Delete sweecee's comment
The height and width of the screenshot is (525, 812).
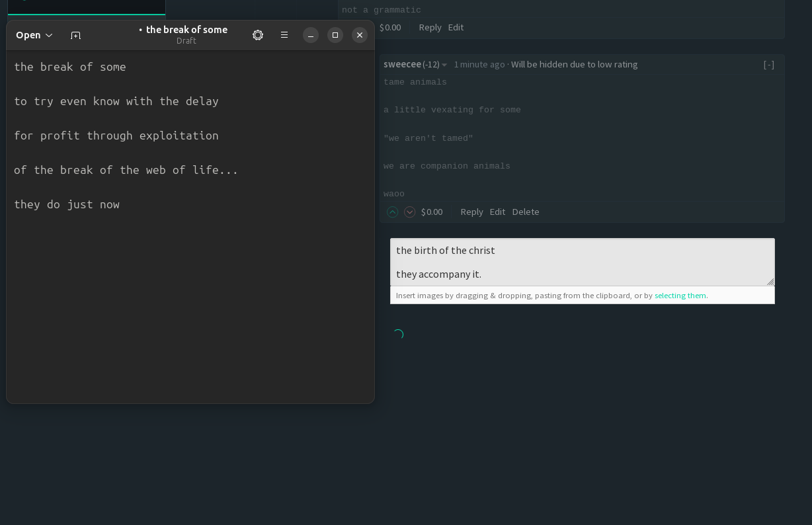526,212
